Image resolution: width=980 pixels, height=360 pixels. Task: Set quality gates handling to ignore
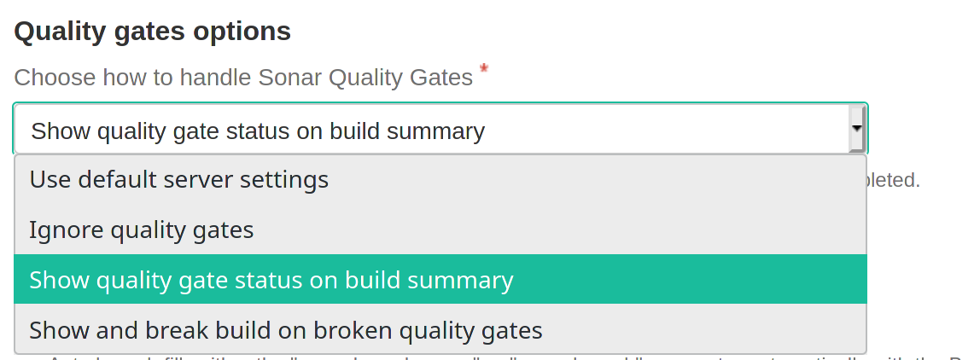[142, 229]
